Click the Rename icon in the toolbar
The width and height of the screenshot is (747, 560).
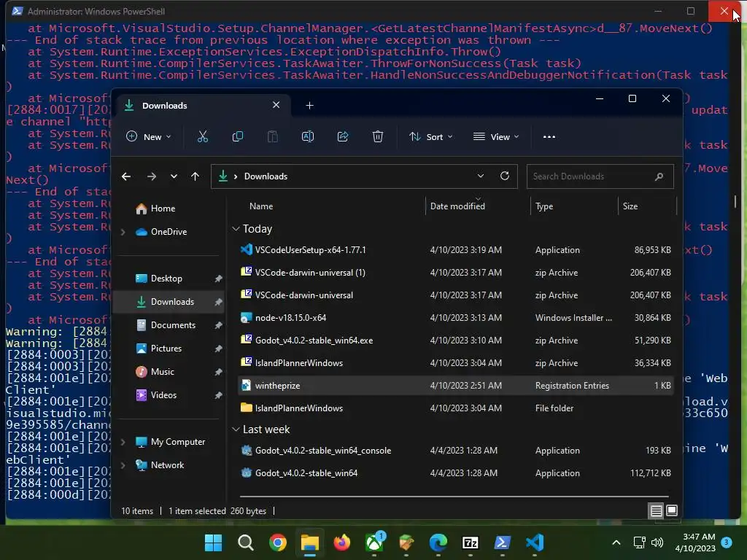[308, 136]
